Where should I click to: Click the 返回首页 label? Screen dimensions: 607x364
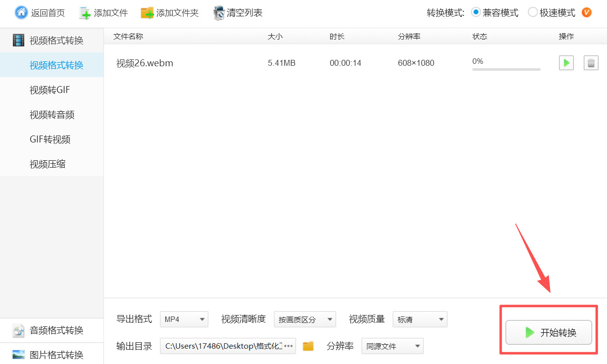tap(48, 13)
